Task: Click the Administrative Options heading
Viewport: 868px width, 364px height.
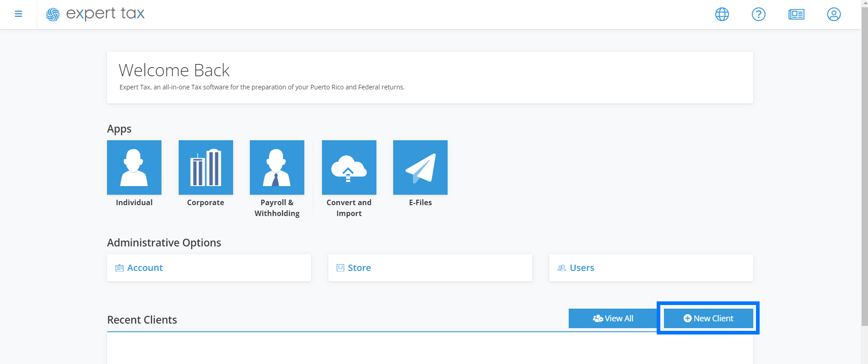Action: point(164,243)
